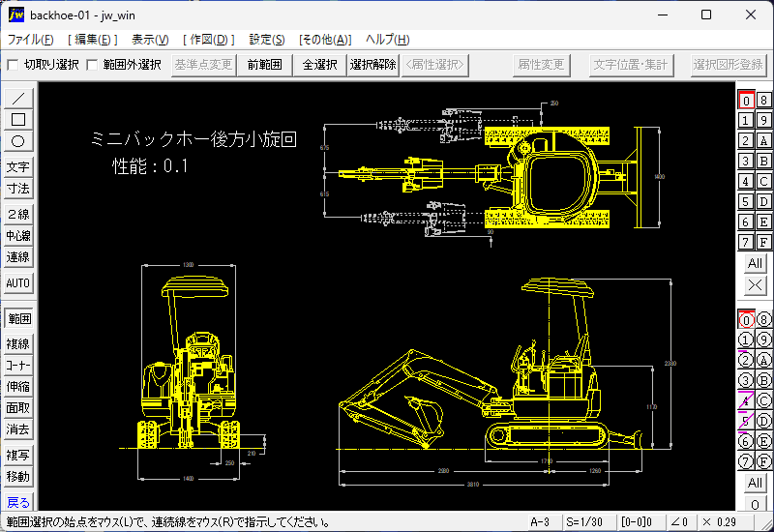Select the 移動 move tool
The width and height of the screenshot is (774, 532).
pyautogui.click(x=18, y=477)
